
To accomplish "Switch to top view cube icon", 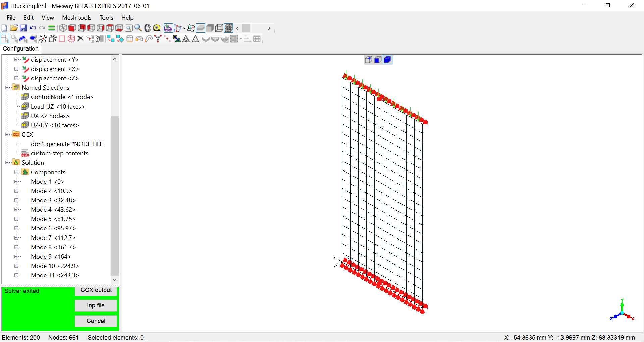I will 110,28.
